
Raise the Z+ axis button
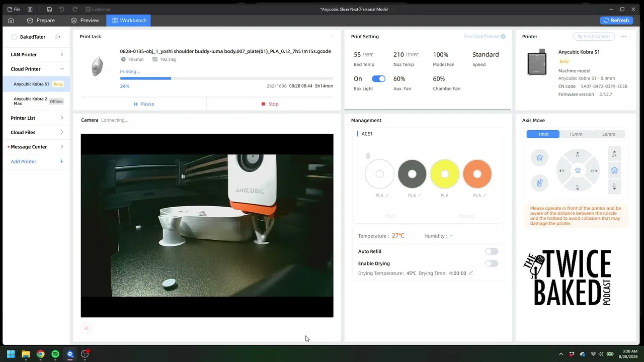click(614, 154)
